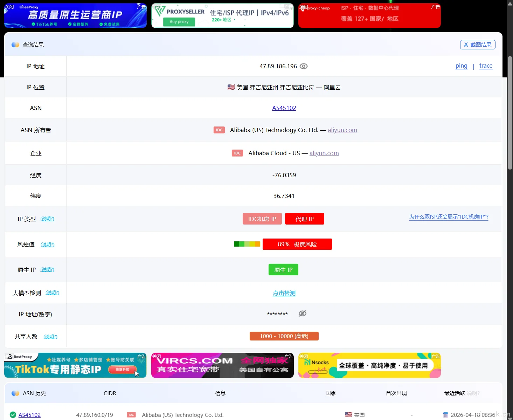Click 说明 hint next to 最近活跃

473,393
